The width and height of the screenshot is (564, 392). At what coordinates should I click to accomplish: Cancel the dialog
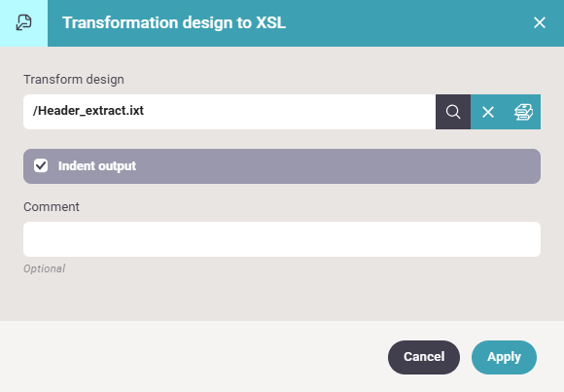point(424,357)
